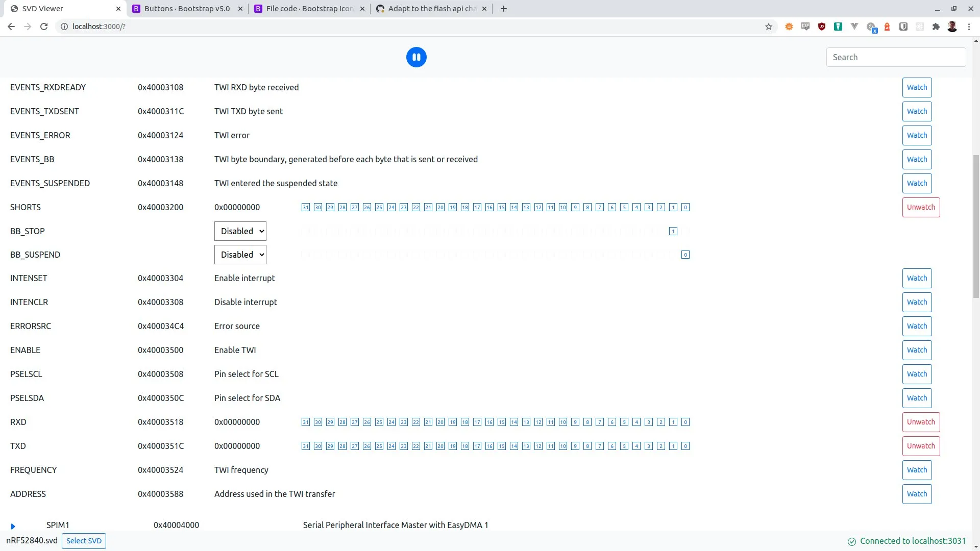The width and height of the screenshot is (980, 551).
Task: Click the Search input field
Action: pyautogui.click(x=896, y=57)
